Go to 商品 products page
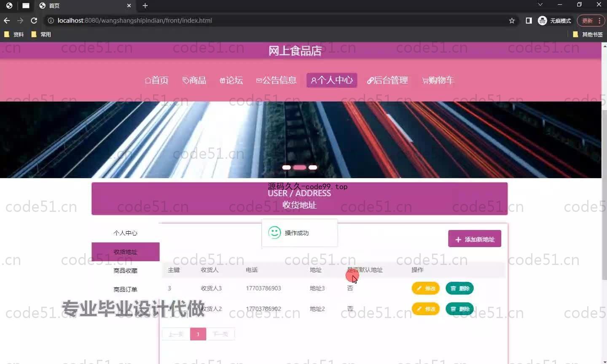The image size is (607, 364). click(x=194, y=80)
